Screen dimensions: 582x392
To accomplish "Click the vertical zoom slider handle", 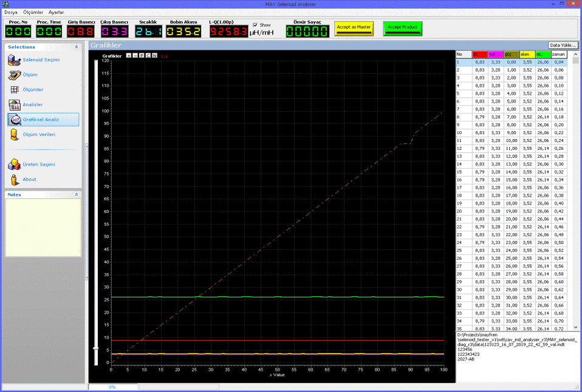I will click(96, 348).
